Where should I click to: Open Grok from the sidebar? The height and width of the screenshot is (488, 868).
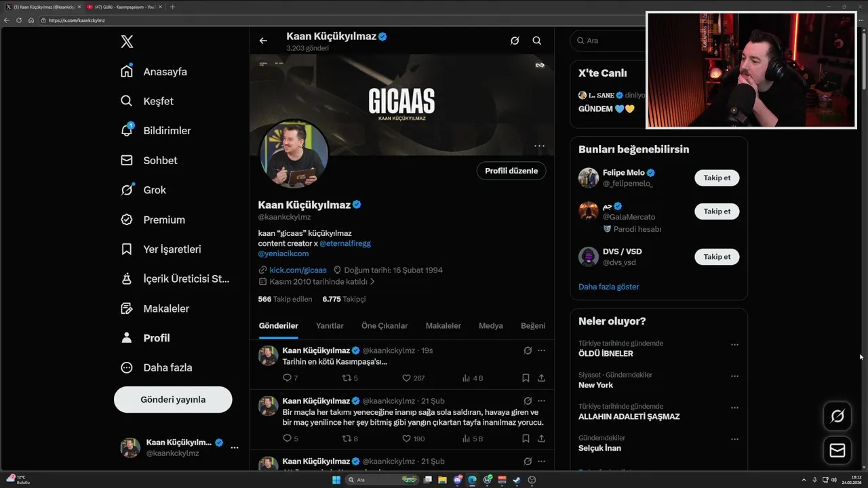click(143, 190)
